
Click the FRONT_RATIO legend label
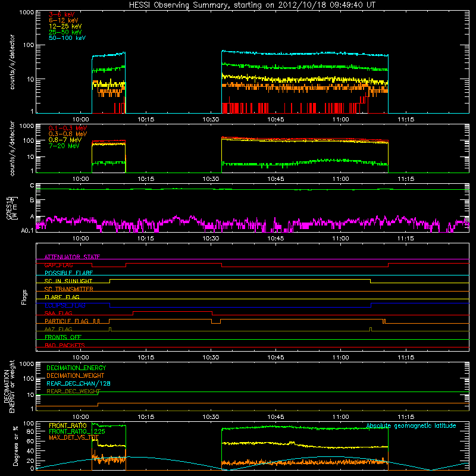pos(68,425)
